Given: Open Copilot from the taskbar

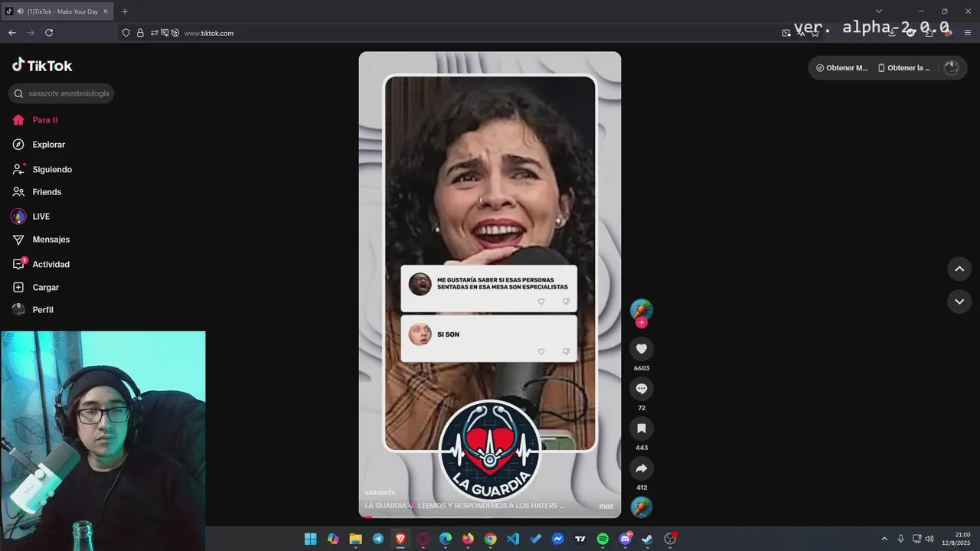Looking at the screenshot, I should click(333, 539).
